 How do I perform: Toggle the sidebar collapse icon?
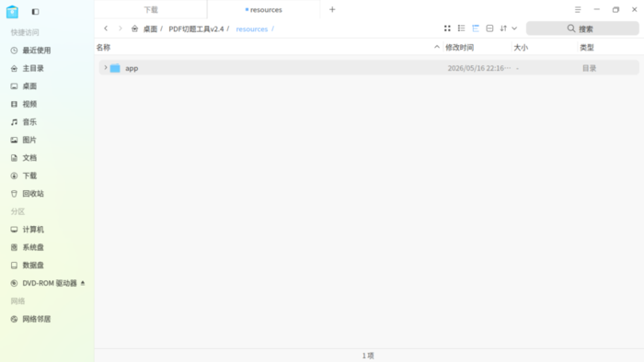pos(35,12)
